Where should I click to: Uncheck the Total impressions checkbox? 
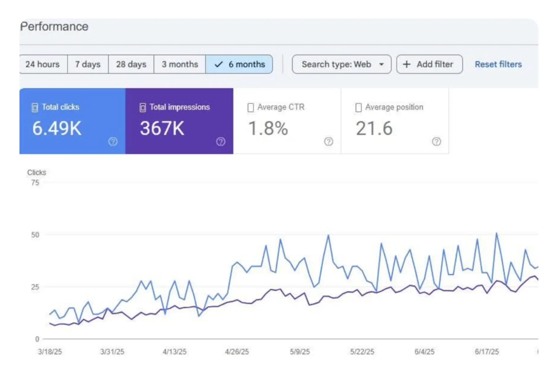(x=143, y=107)
